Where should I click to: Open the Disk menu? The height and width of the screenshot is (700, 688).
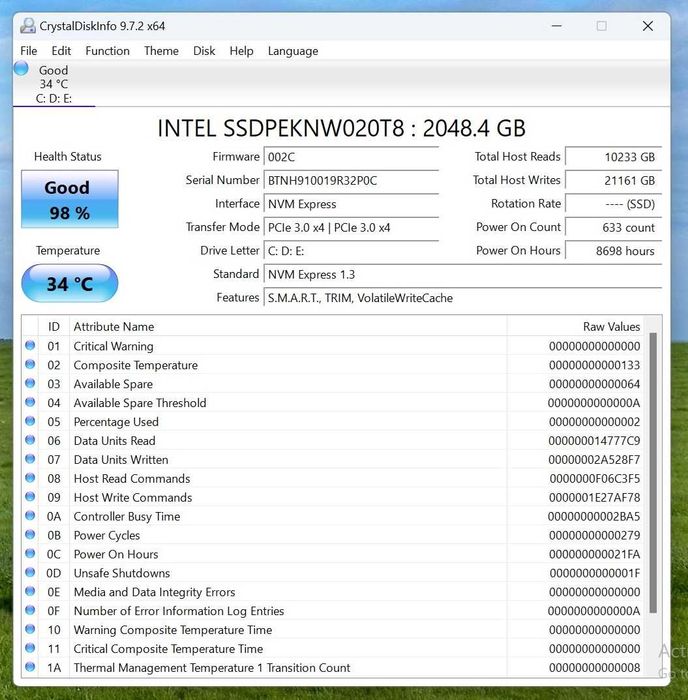[204, 51]
